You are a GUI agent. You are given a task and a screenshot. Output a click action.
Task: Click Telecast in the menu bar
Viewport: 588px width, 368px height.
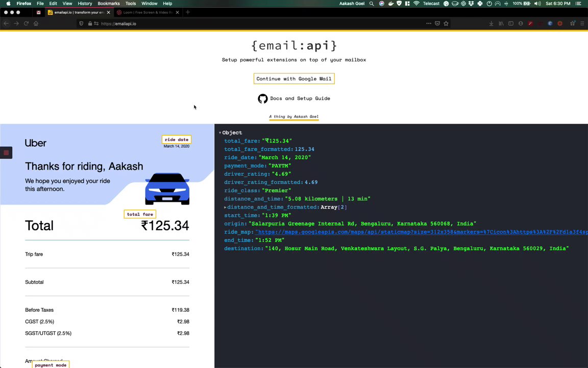pyautogui.click(x=431, y=4)
